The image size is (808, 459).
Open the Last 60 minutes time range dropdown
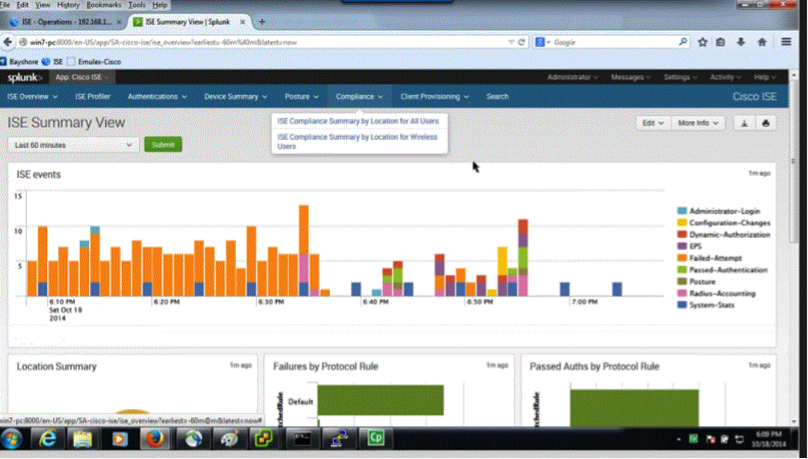[x=73, y=145]
